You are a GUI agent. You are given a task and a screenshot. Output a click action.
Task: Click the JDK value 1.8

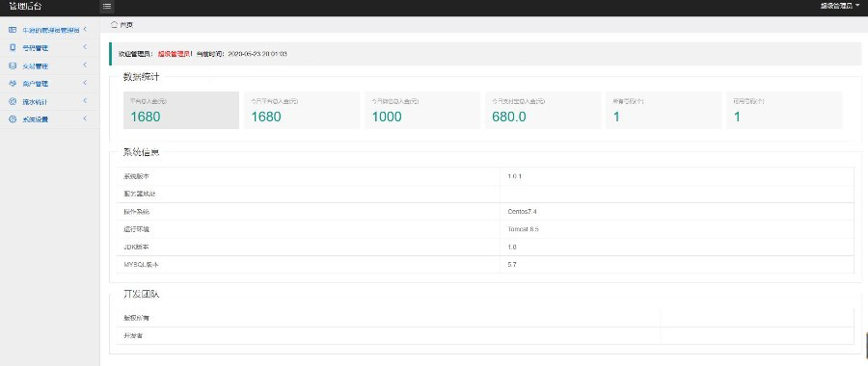click(512, 248)
